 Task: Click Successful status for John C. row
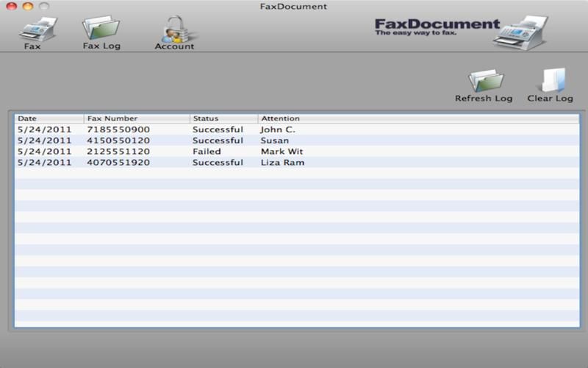pyautogui.click(x=218, y=130)
